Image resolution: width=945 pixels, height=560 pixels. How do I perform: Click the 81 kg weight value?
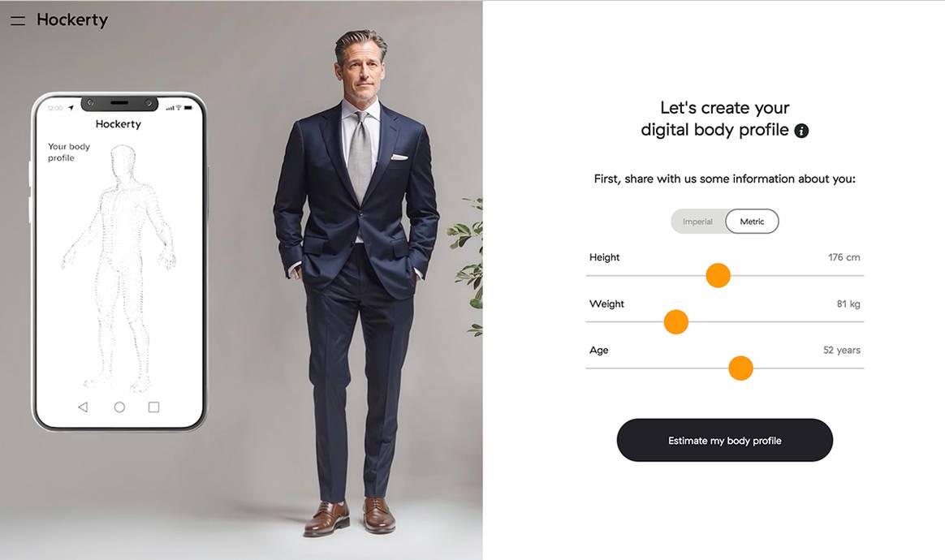pos(848,304)
